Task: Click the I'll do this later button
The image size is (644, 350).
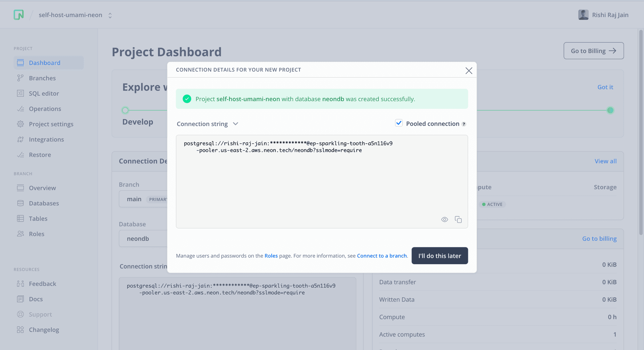Action: point(439,256)
